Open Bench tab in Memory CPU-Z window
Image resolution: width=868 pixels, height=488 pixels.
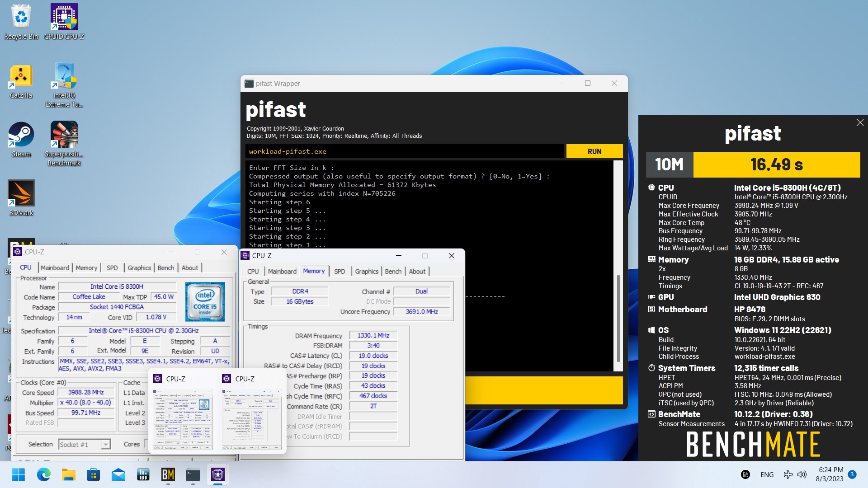[x=393, y=271]
